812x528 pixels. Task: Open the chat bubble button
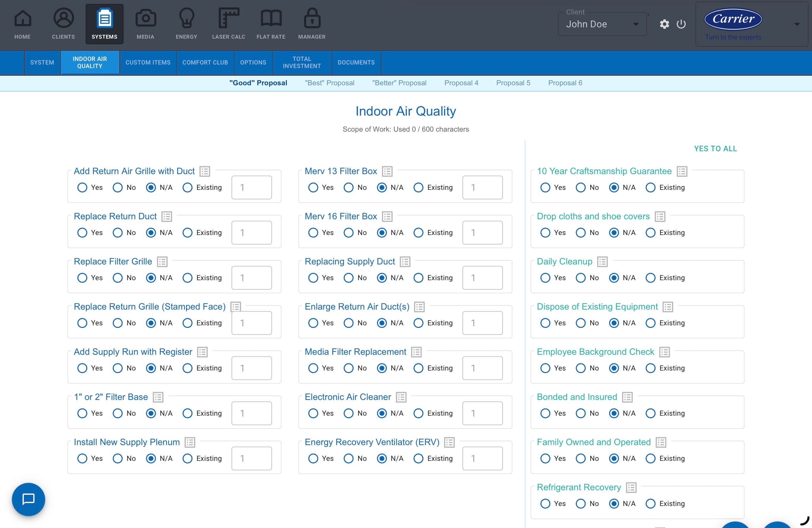[x=28, y=499]
